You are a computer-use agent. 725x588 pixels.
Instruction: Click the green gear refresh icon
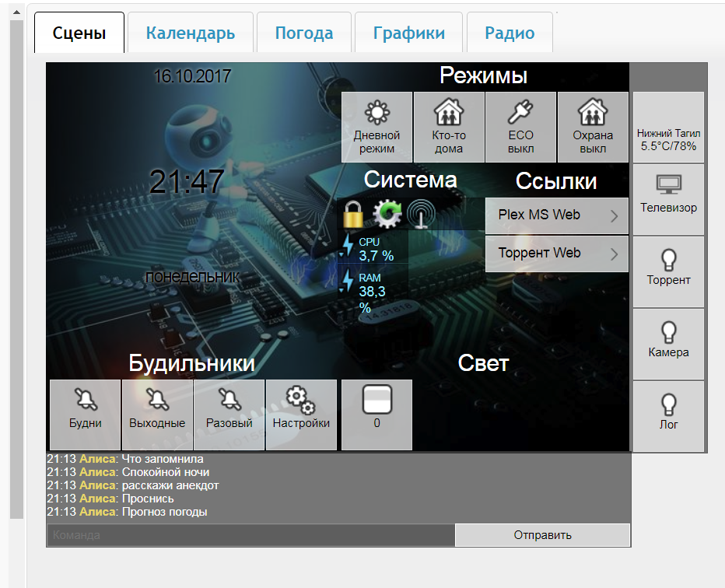387,214
